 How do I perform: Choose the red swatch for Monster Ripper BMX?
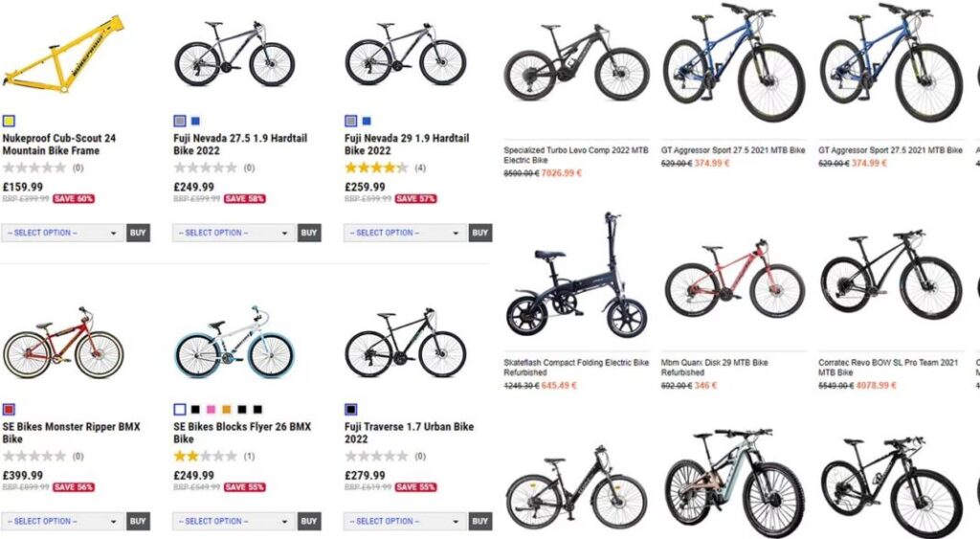point(9,410)
